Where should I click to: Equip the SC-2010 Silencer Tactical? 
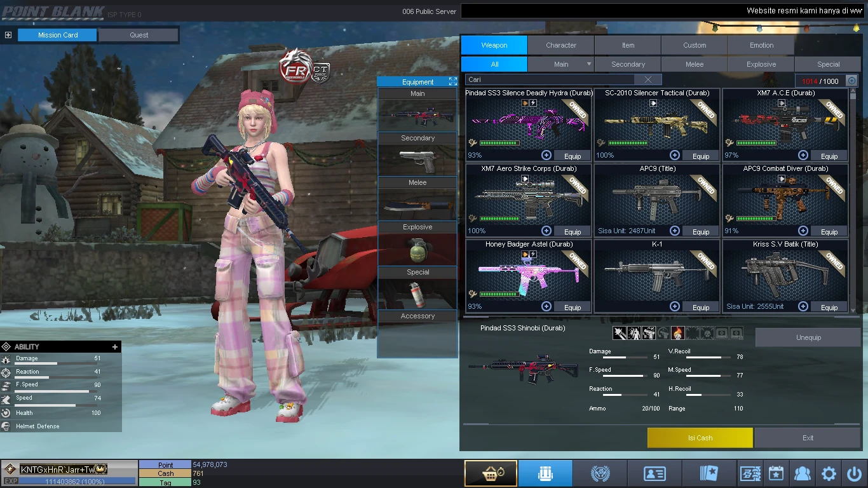coord(701,156)
